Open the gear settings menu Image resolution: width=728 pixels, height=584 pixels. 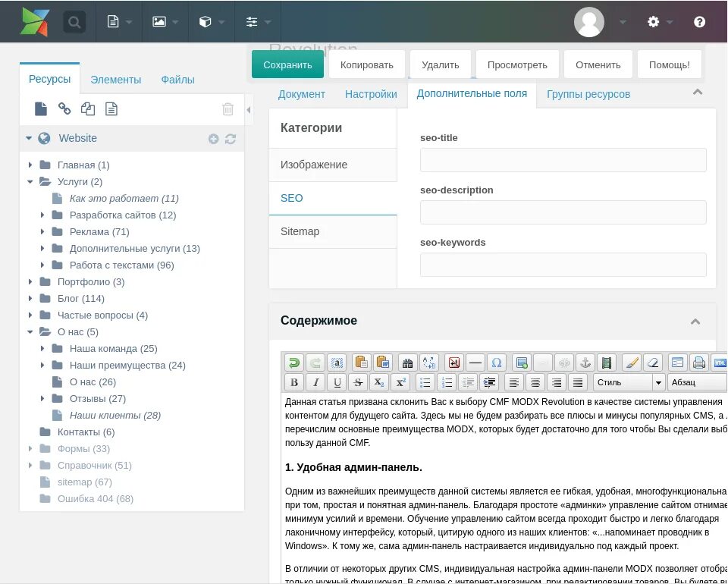coord(660,21)
